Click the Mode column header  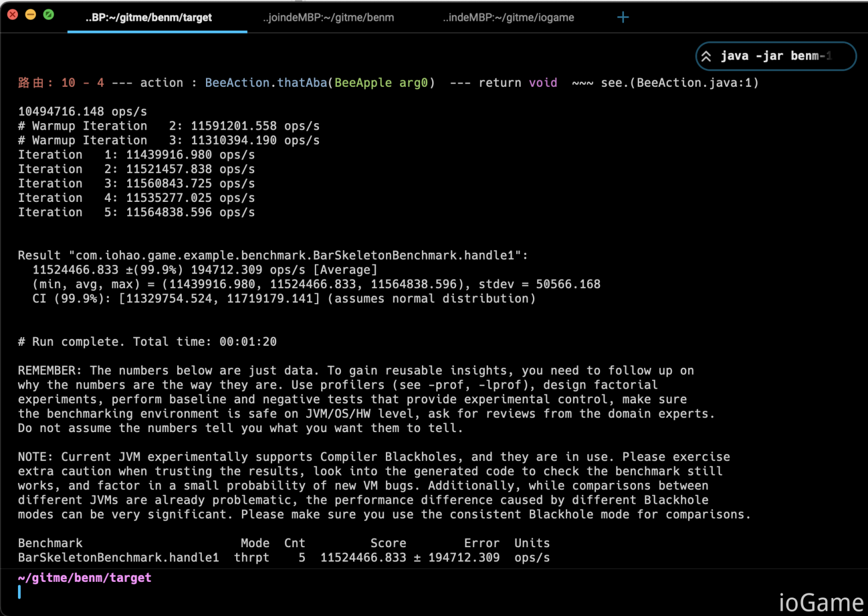pyautogui.click(x=255, y=543)
